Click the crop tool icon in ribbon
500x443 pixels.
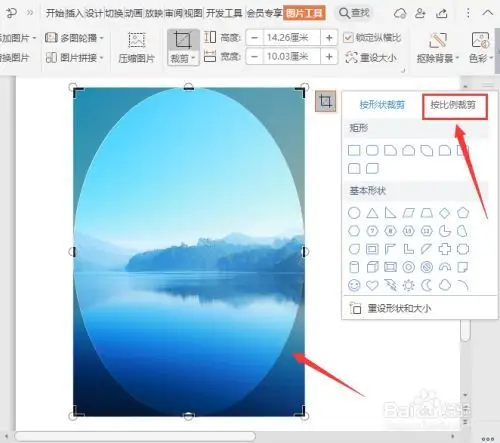coord(183,40)
